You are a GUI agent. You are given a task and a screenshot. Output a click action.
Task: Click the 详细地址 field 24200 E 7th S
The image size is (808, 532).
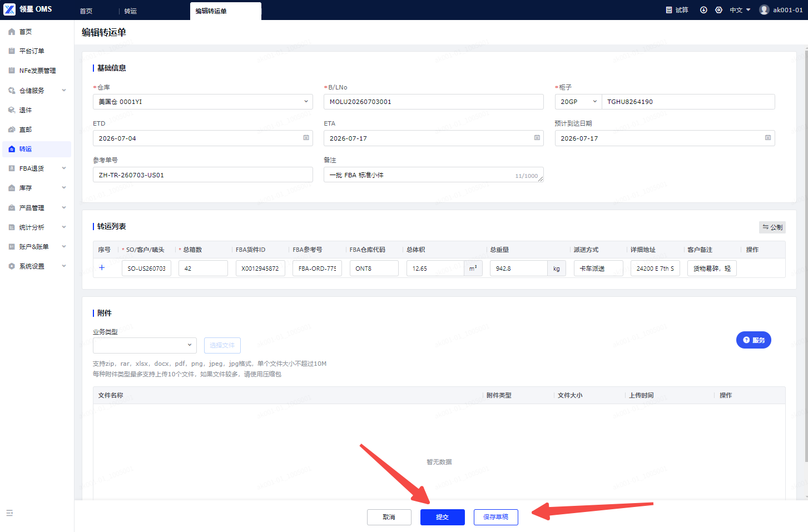(655, 269)
